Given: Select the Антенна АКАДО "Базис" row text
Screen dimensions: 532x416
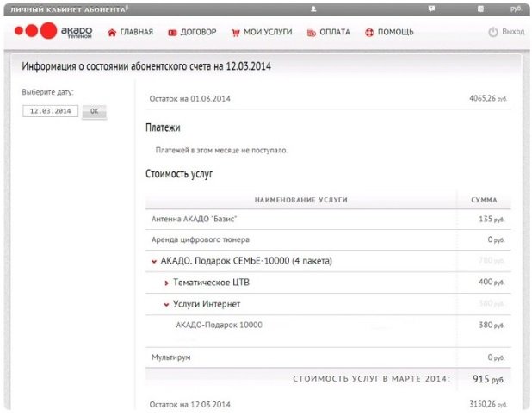Looking at the screenshot, I should coord(194,219).
